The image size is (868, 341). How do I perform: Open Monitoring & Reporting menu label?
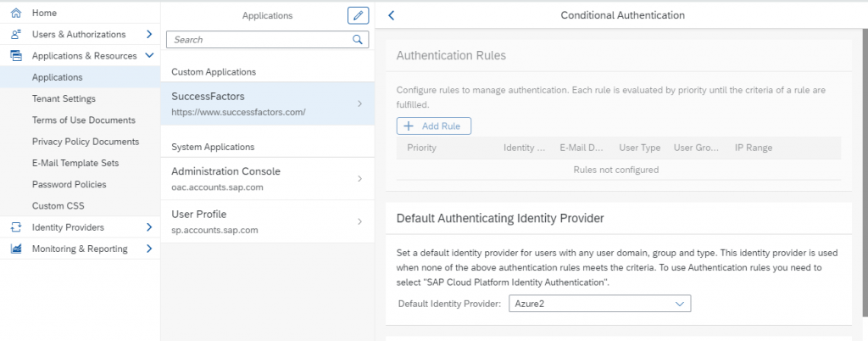(x=80, y=249)
